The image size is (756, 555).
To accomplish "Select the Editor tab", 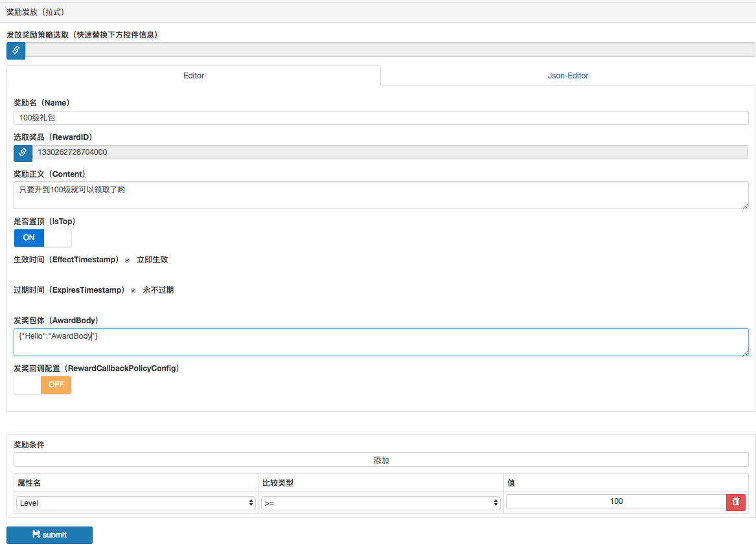I will (194, 76).
